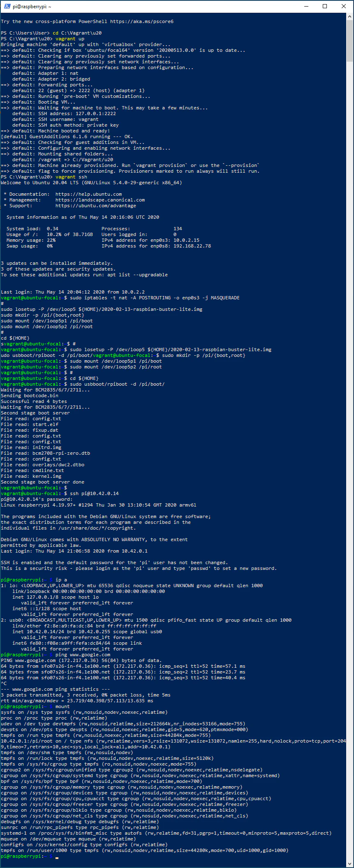Click the scrollbar up arrow
354x868 pixels.
pyautogui.click(x=350, y=16)
